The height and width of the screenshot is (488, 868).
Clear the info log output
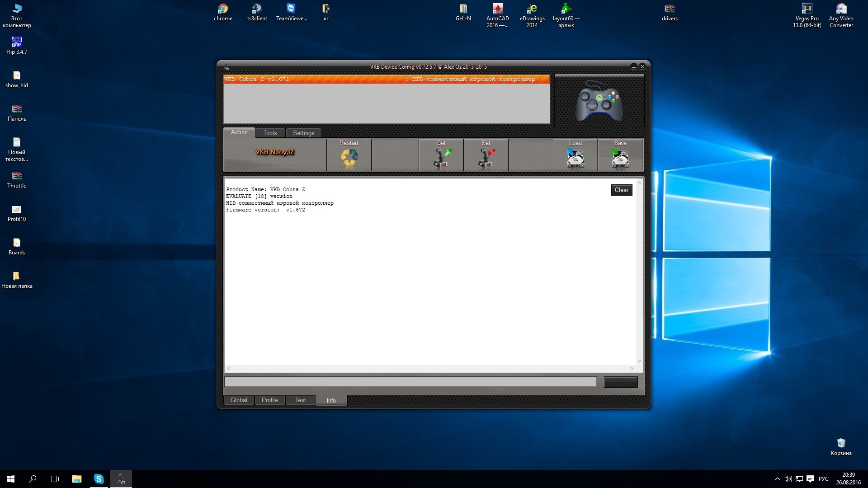621,190
